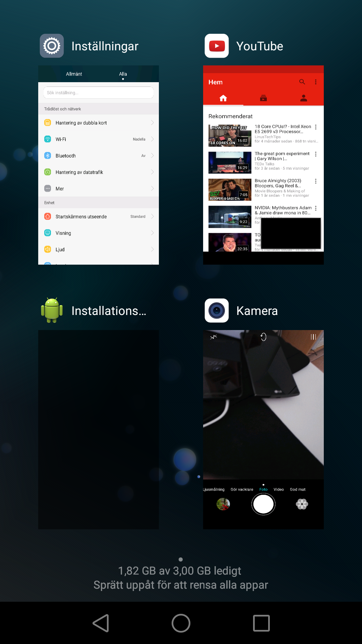Expand Bluetooth row chevron
Screen dimensions: 362x644
pyautogui.click(x=152, y=156)
